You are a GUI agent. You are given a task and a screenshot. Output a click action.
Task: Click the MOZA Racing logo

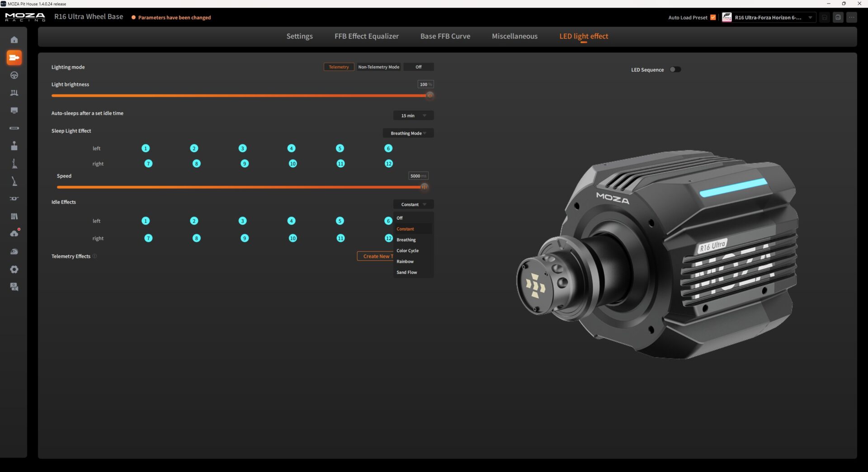point(25,17)
